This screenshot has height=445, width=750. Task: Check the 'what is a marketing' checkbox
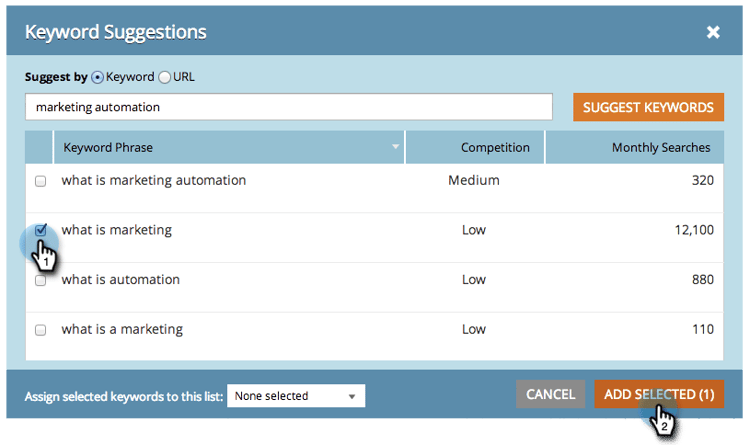pos(41,330)
